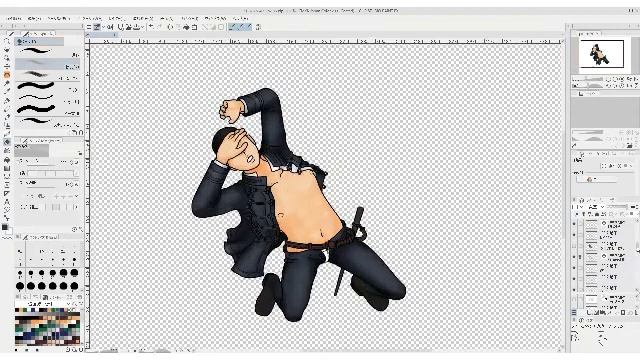640x360 pixels.
Task: Open the second menu in the menu bar
Action: tap(34, 18)
